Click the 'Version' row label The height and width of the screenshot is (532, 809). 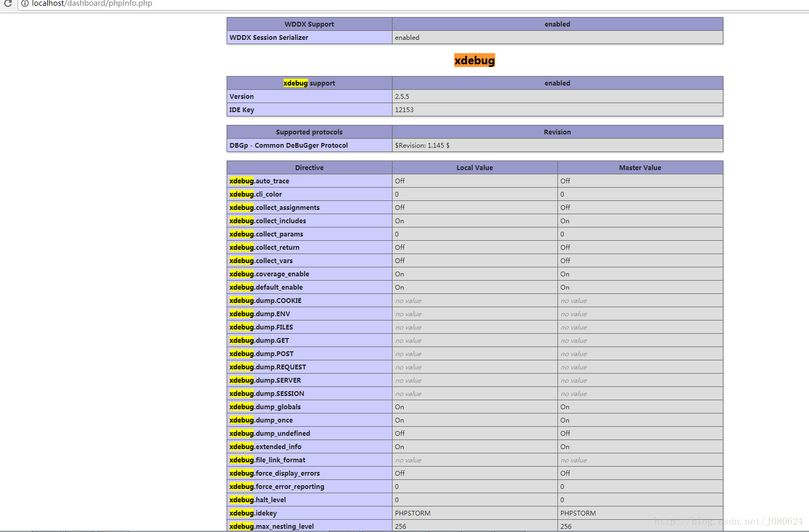click(x=310, y=96)
